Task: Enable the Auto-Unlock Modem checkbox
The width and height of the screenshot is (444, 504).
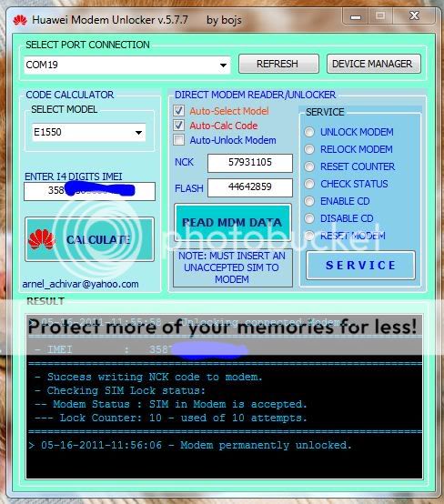Action: tap(178, 140)
